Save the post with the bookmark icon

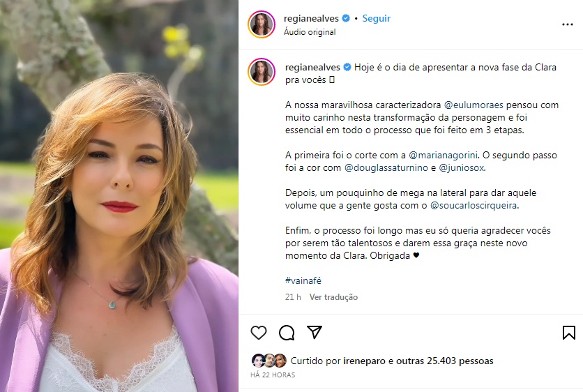[568, 333]
